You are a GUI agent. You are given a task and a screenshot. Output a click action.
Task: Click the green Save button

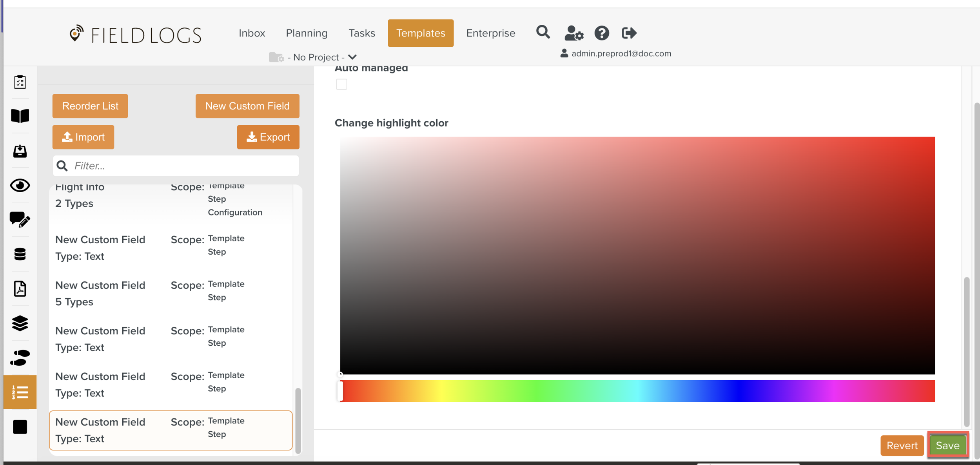pyautogui.click(x=947, y=445)
